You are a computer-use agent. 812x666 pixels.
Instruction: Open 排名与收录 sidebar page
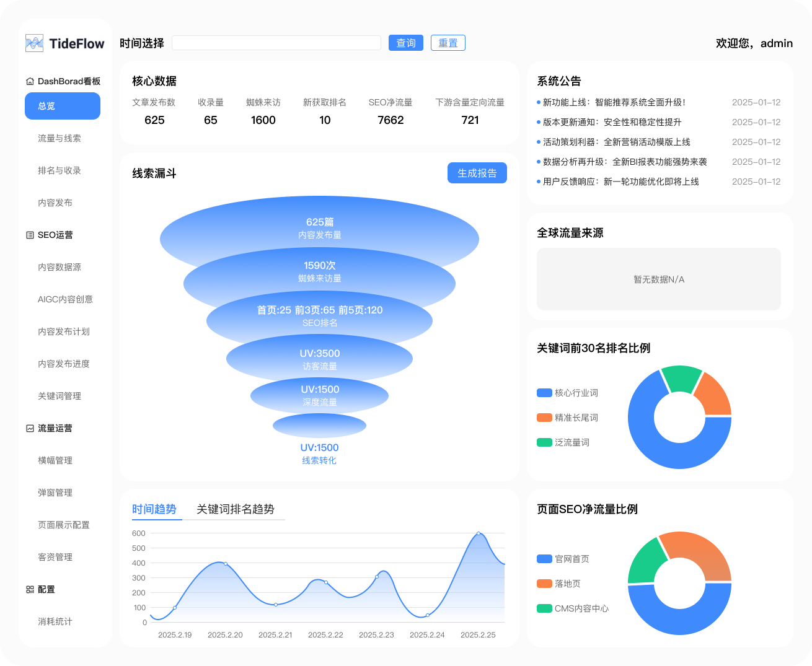(x=60, y=170)
